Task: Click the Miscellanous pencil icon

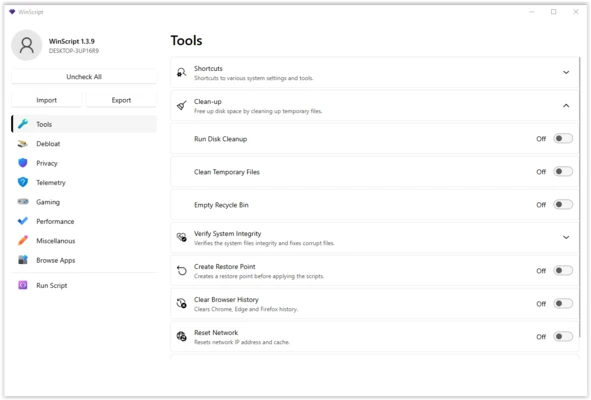Action: (x=23, y=241)
